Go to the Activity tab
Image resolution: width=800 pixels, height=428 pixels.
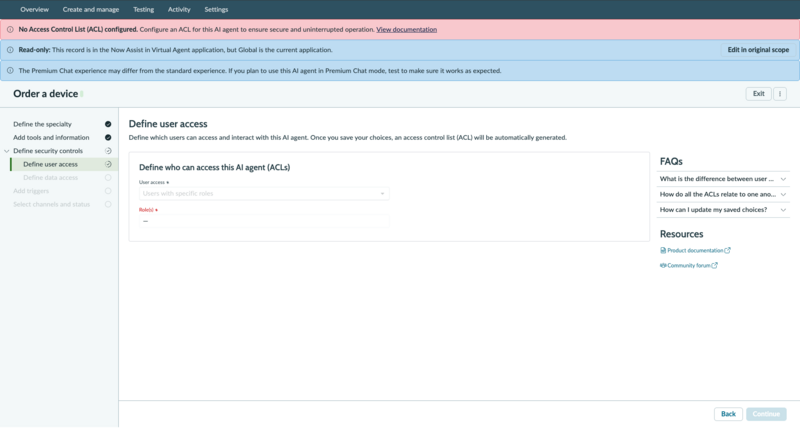tap(179, 9)
